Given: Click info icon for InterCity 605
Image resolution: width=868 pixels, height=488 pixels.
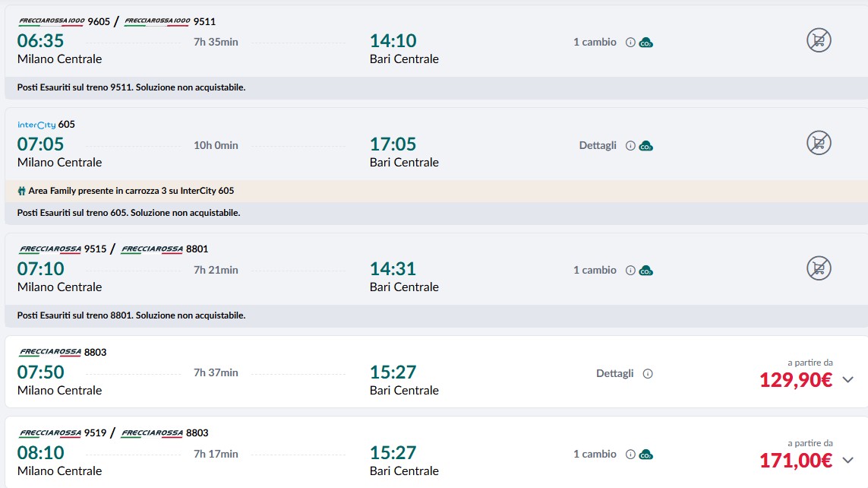Looking at the screenshot, I should [x=630, y=146].
